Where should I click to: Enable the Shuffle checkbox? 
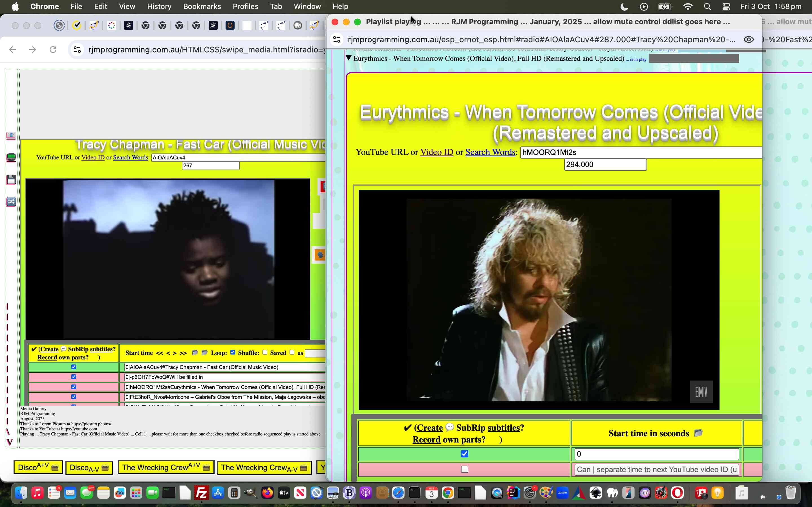click(x=265, y=352)
